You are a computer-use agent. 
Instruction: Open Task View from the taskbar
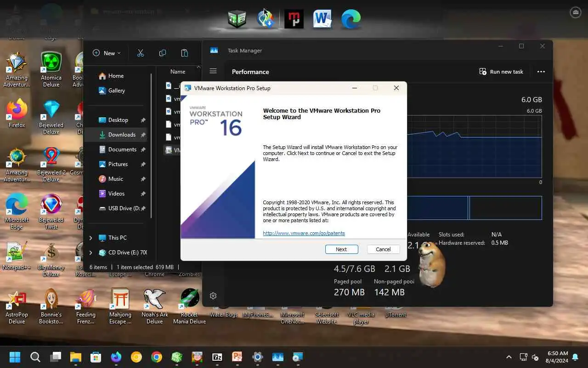pyautogui.click(x=56, y=357)
